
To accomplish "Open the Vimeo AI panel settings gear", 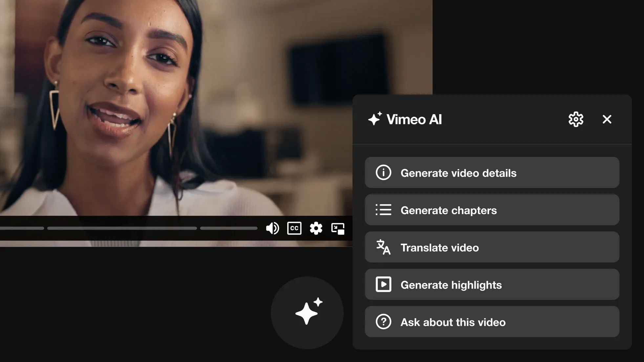I will point(576,119).
